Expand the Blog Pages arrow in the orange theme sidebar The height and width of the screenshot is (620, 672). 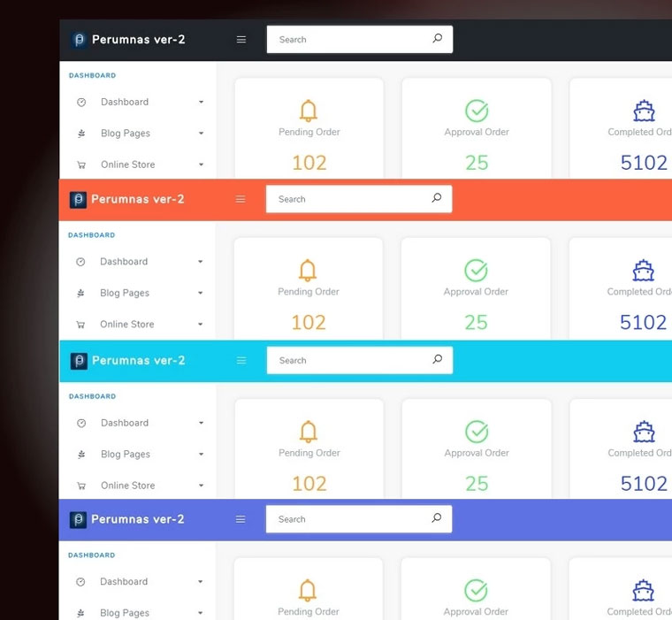tap(200, 294)
